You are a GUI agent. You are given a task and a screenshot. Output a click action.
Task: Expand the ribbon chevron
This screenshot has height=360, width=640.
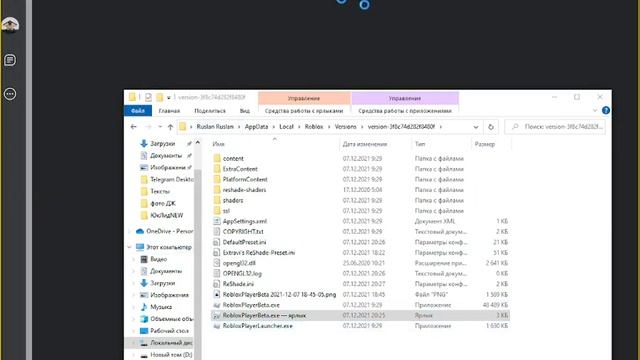click(595, 110)
